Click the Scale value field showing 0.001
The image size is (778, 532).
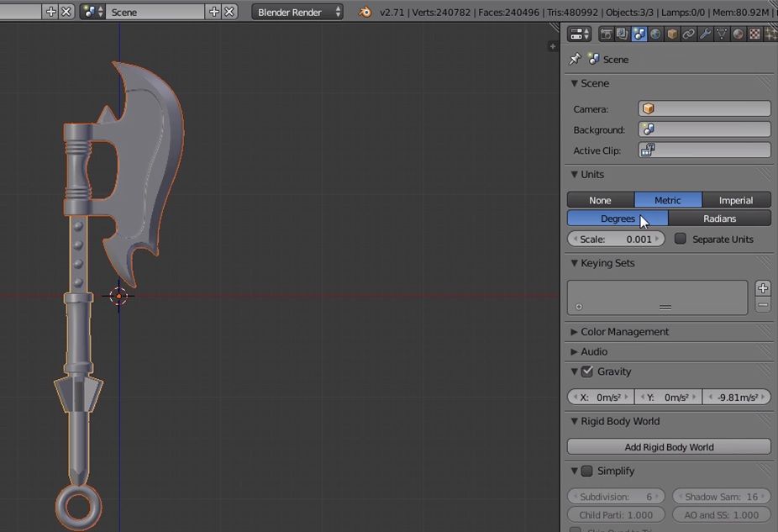[x=616, y=239]
